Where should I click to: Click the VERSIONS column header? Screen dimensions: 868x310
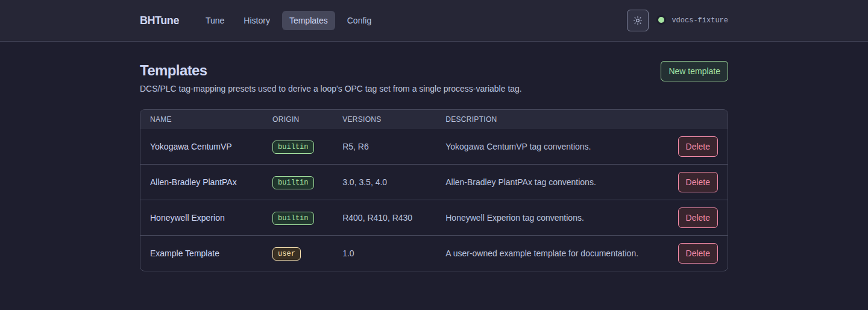[362, 119]
